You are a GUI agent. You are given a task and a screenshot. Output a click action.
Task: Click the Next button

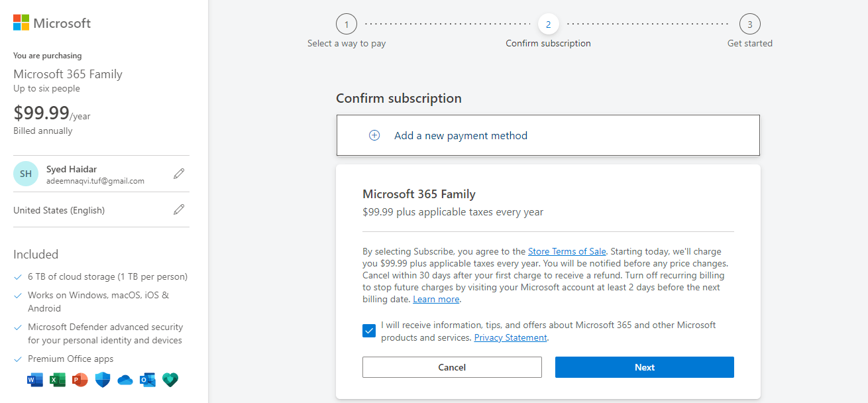(644, 367)
